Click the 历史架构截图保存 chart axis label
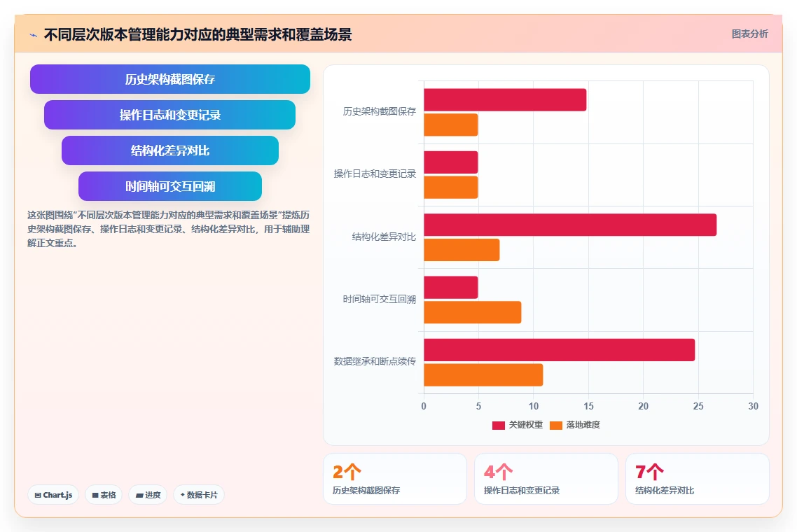The width and height of the screenshot is (797, 532). click(379, 111)
